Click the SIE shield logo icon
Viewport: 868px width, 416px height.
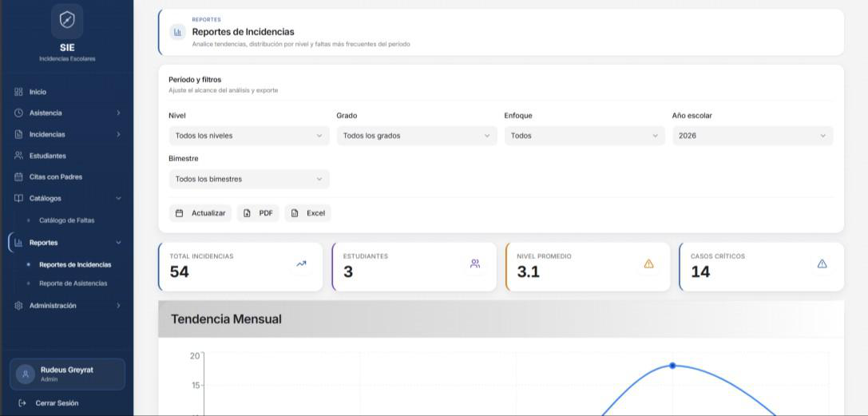click(x=67, y=21)
